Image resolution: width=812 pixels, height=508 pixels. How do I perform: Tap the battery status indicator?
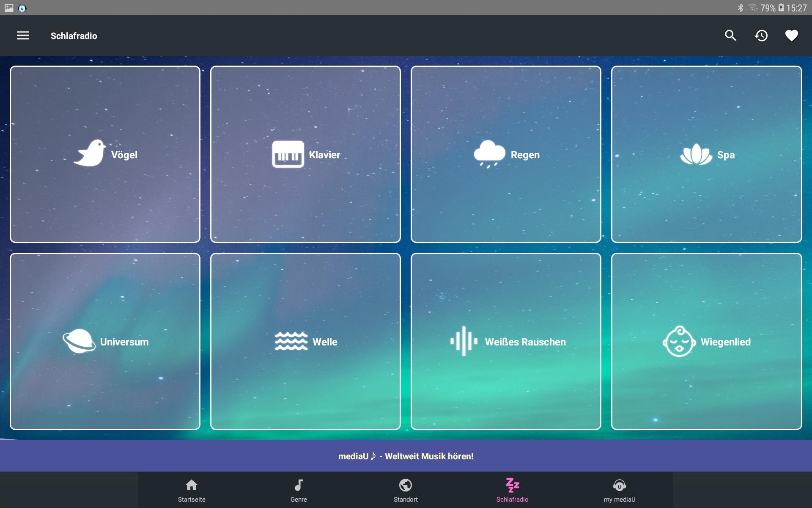coord(781,8)
